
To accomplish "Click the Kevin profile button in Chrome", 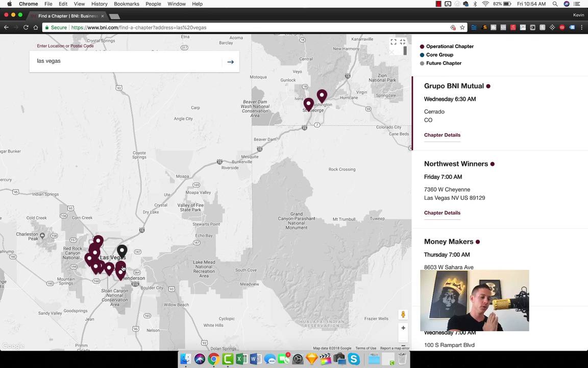I will point(578,15).
